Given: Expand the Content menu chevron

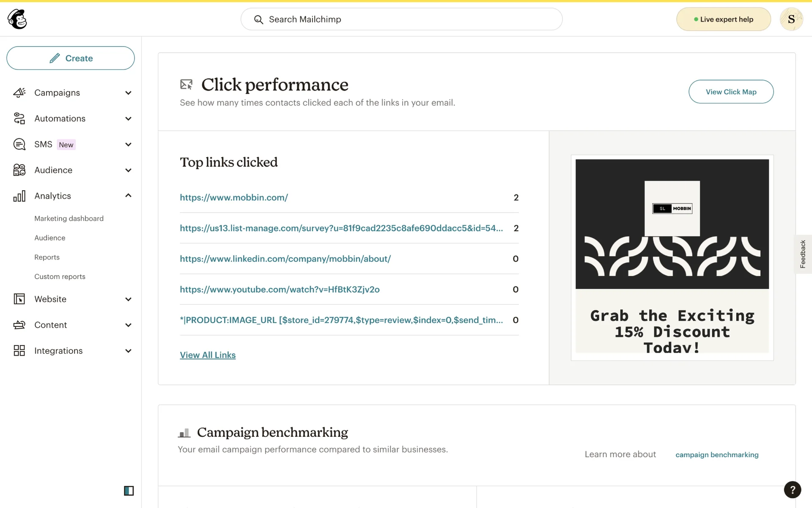Looking at the screenshot, I should [128, 325].
